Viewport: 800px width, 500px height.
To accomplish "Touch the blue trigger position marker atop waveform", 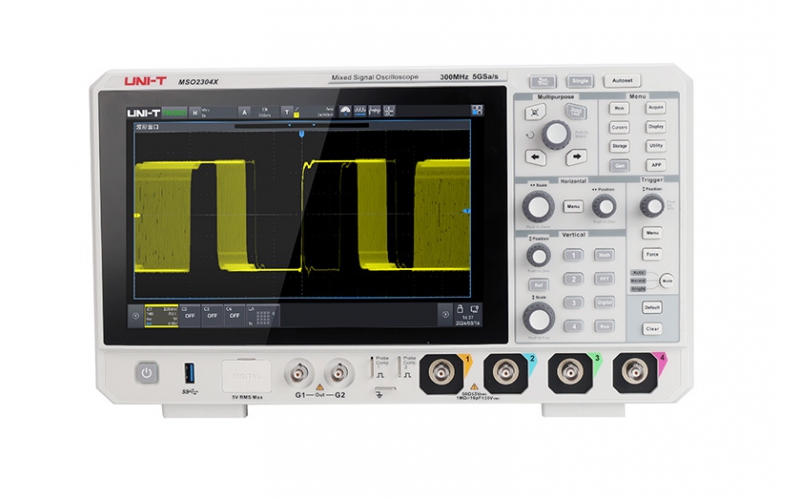I will (302, 134).
